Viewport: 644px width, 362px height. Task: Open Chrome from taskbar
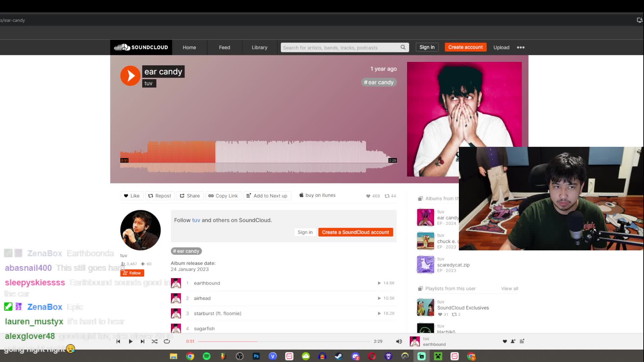pyautogui.click(x=190, y=356)
